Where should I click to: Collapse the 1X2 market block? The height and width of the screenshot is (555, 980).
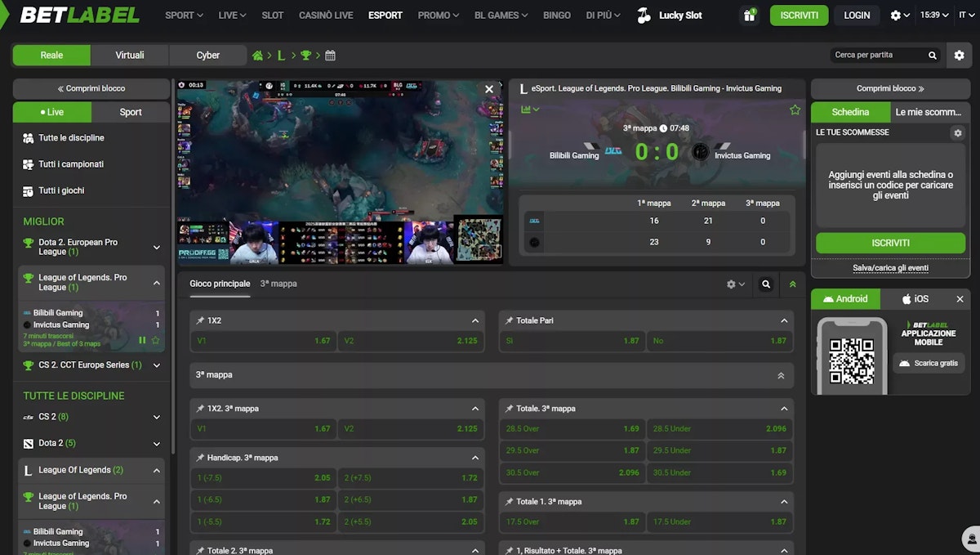click(x=475, y=320)
